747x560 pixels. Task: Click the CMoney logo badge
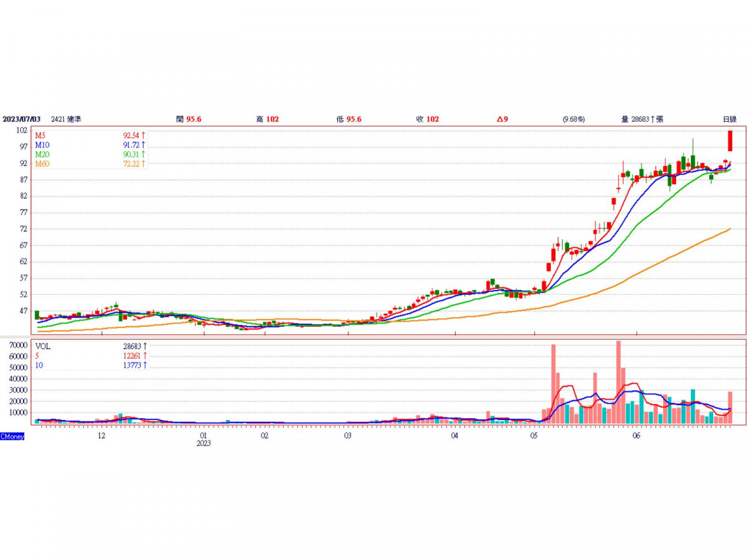click(12, 437)
